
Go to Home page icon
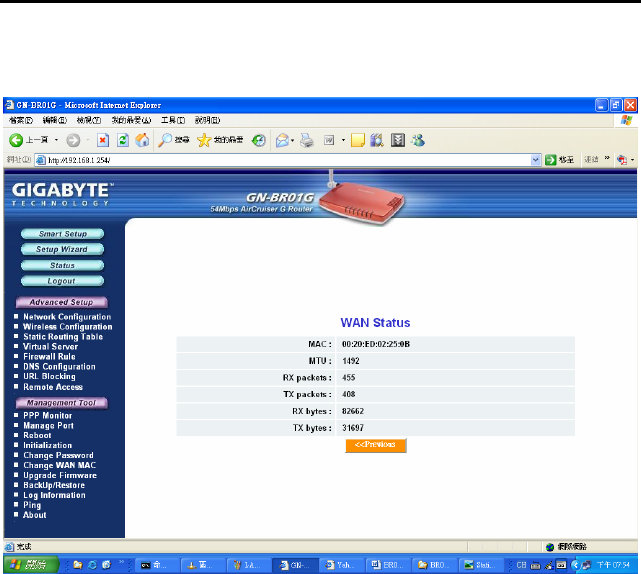coord(142,140)
